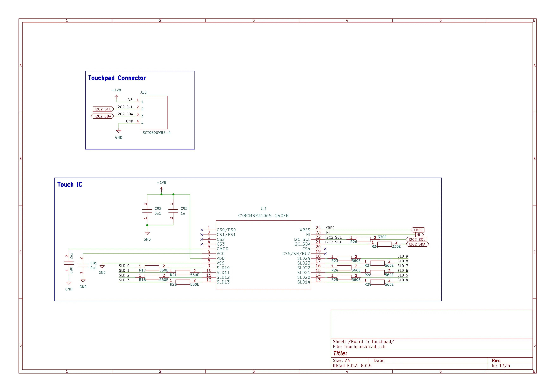Select resistor R26 on the I2C2 SCL line

363,239
